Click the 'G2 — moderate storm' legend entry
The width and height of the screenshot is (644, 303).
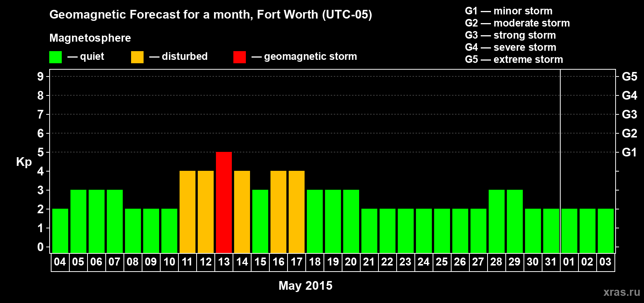point(517,23)
